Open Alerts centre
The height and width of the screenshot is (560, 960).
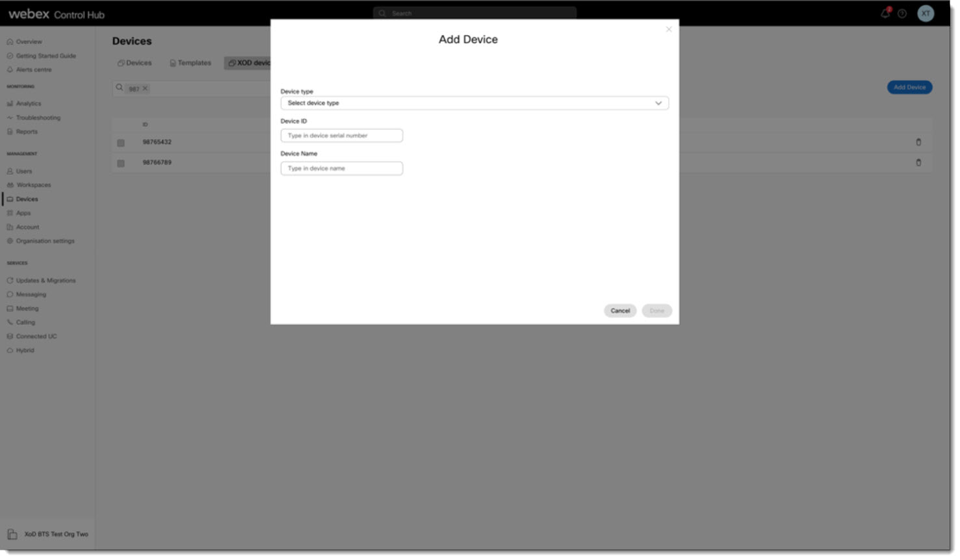(29, 70)
